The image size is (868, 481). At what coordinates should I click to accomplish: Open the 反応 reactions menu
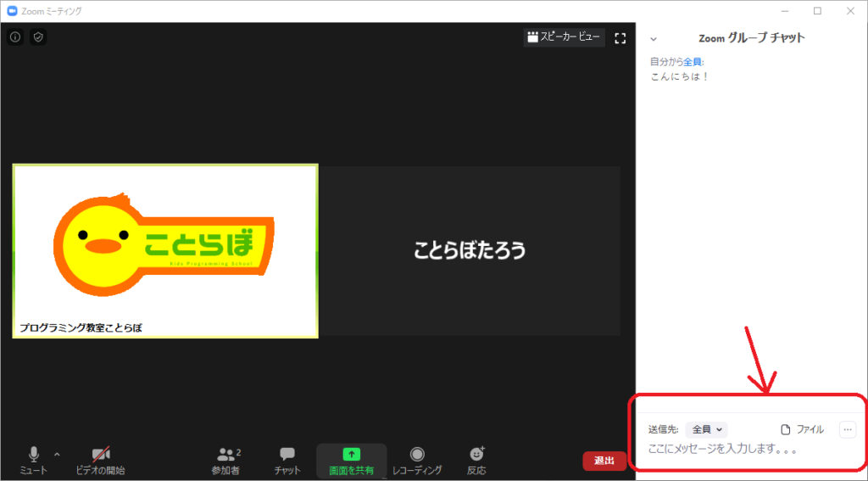click(476, 461)
